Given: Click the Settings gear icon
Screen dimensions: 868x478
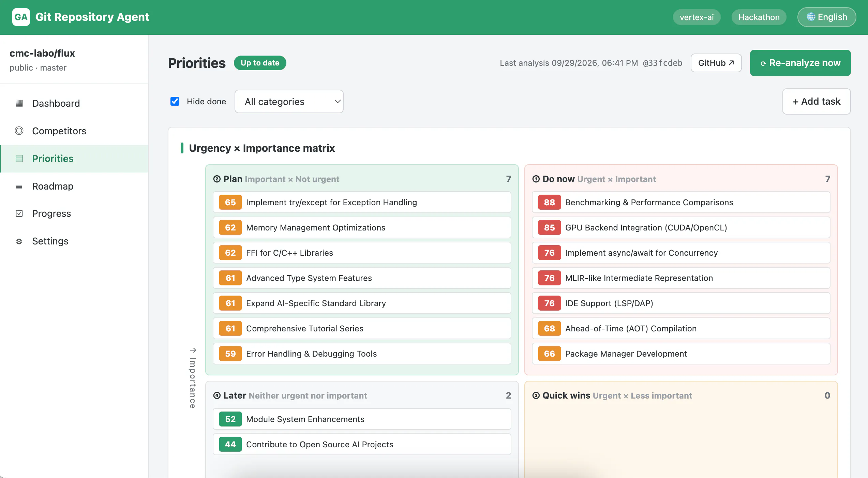Looking at the screenshot, I should point(19,241).
